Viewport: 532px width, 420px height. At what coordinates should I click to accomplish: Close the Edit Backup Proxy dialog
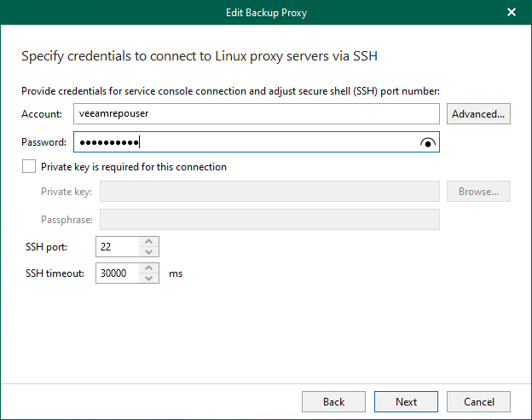click(x=512, y=12)
